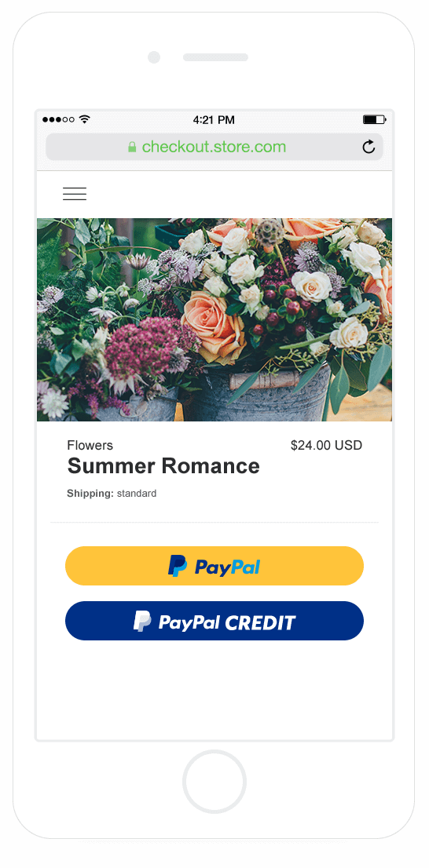Tap the $24.00 USD price
Screen dimensions: 429x868
(326, 445)
